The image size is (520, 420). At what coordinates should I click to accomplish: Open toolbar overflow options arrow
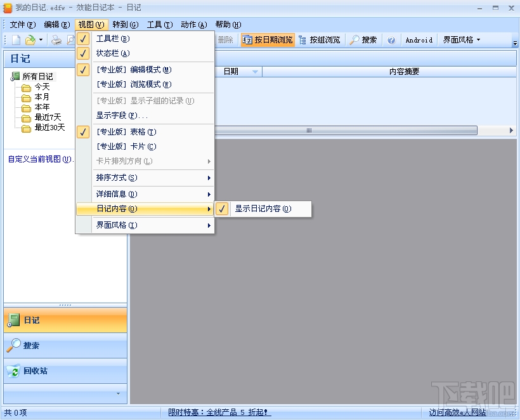(x=515, y=43)
